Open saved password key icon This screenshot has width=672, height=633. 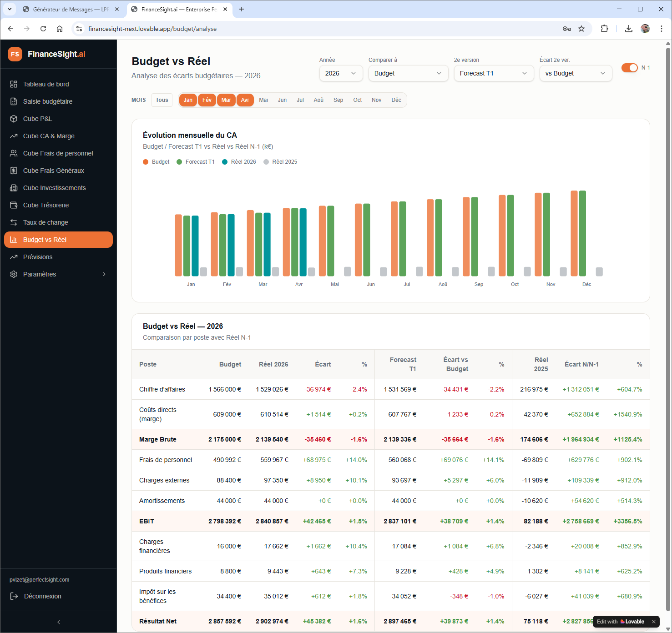coord(567,29)
